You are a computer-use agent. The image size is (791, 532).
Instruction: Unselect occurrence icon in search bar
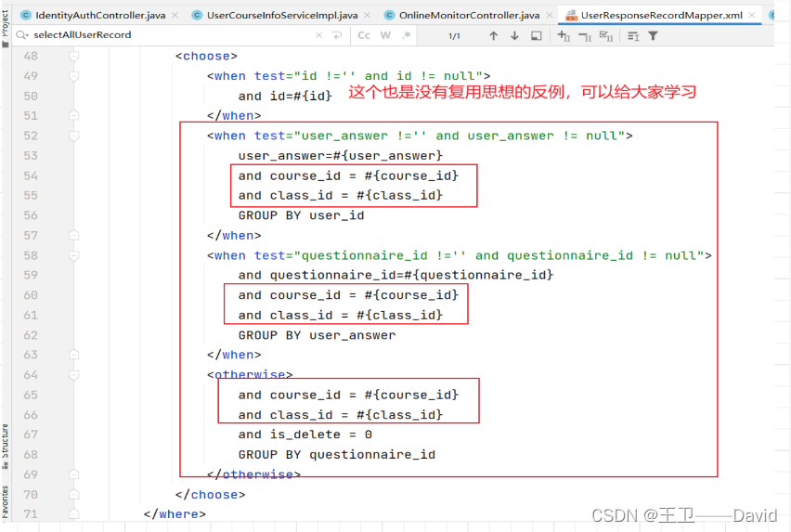point(585,36)
